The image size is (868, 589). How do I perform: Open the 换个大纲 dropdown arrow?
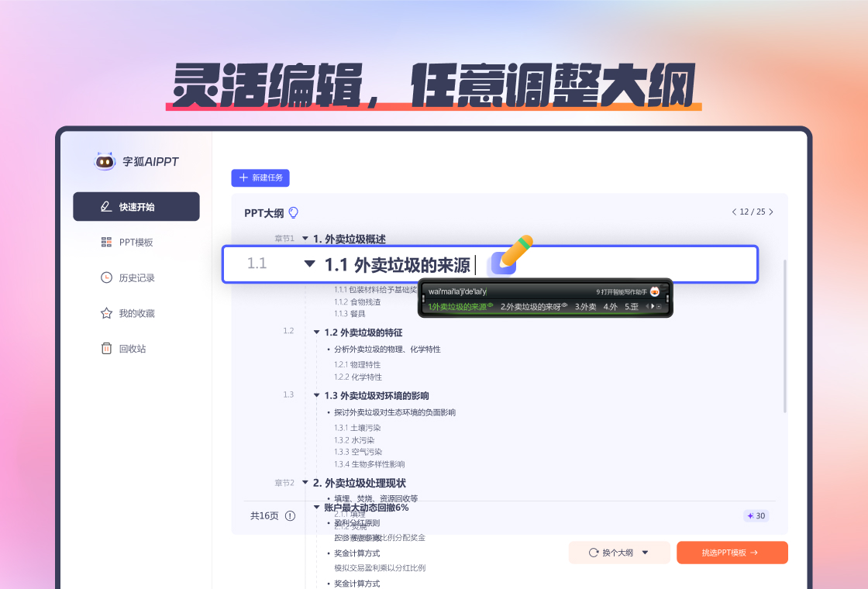click(643, 552)
